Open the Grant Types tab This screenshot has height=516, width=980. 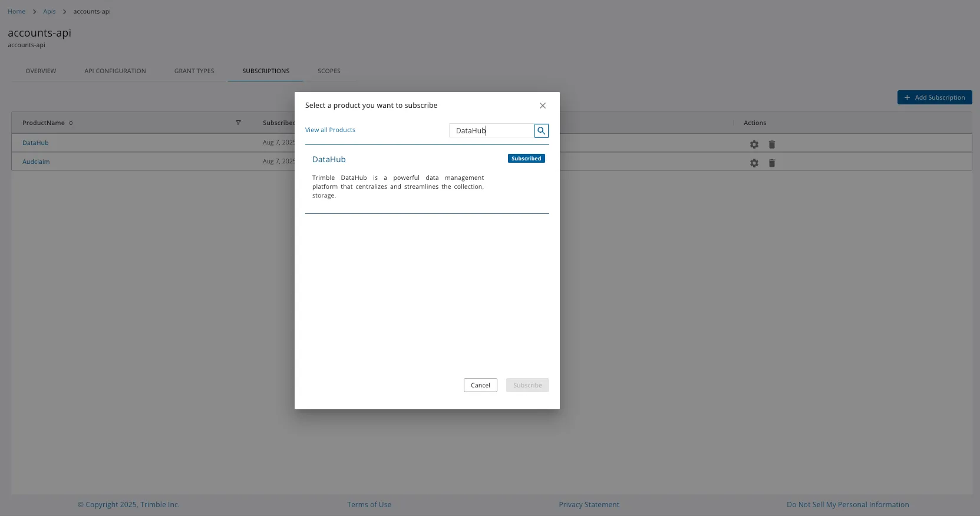coord(194,71)
